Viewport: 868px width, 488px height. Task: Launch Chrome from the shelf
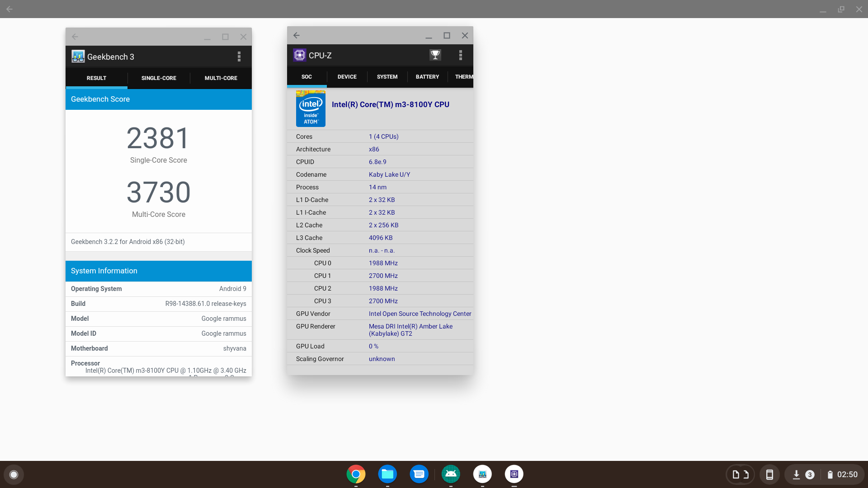point(356,474)
